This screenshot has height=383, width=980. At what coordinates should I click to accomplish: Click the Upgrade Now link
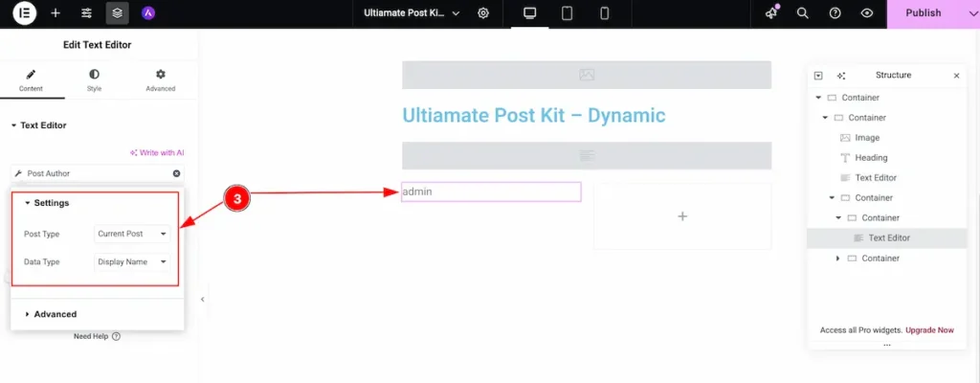929,330
